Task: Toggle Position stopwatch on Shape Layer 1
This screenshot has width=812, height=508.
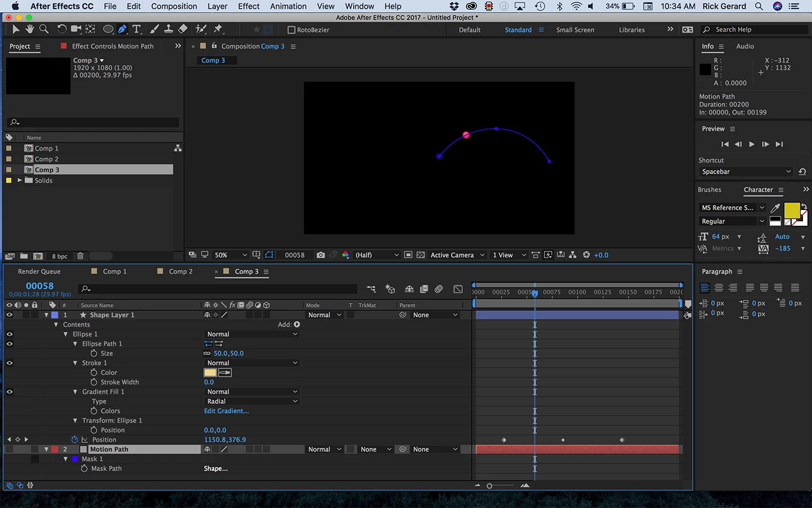Action: pos(74,440)
